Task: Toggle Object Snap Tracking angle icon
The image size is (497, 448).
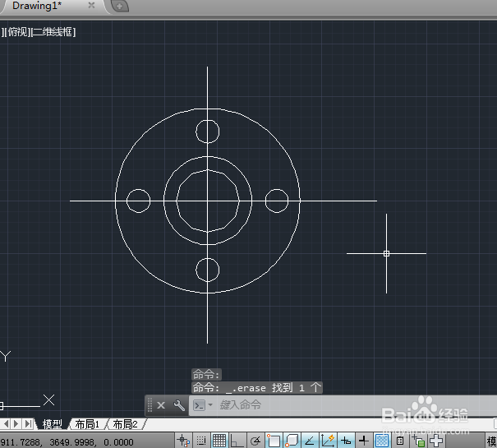Action: [x=310, y=441]
